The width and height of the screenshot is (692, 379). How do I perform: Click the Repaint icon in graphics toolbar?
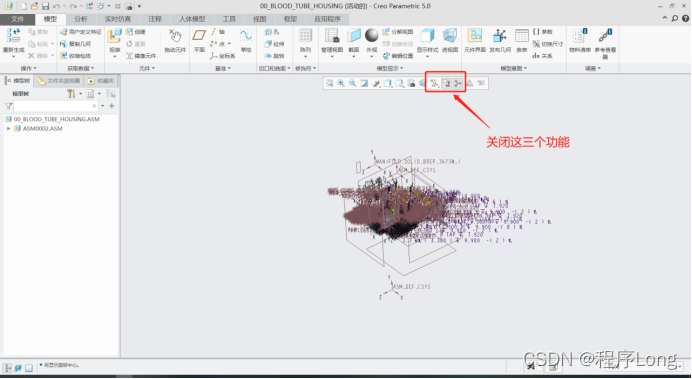tap(364, 83)
